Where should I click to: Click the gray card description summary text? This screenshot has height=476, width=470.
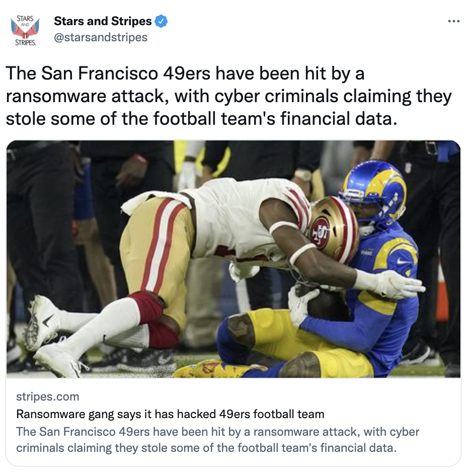tap(218, 440)
